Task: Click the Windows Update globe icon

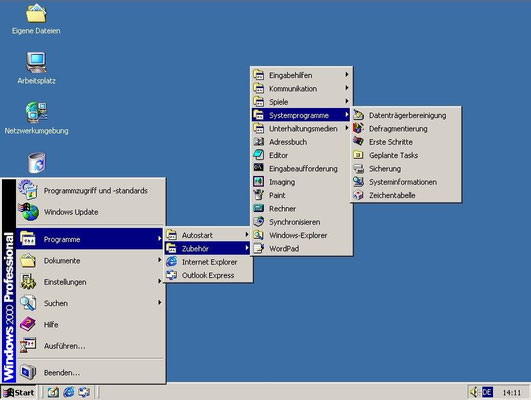Action: [x=28, y=212]
